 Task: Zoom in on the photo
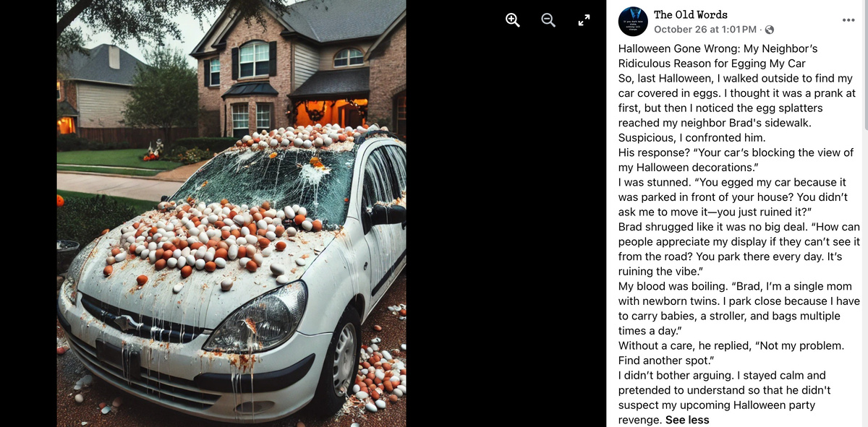coord(513,21)
